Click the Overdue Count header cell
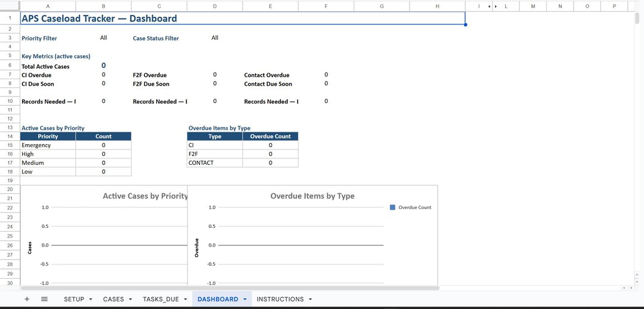The height and width of the screenshot is (309, 644). [270, 136]
